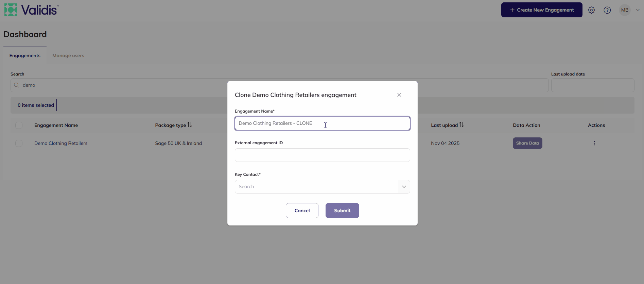Open actions menu for Demo Clothing Retailers

594,143
